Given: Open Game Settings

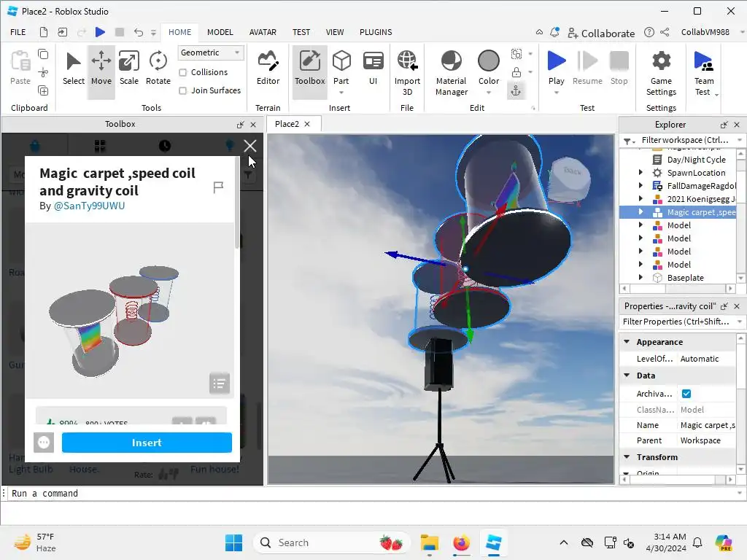Looking at the screenshot, I should point(661,72).
